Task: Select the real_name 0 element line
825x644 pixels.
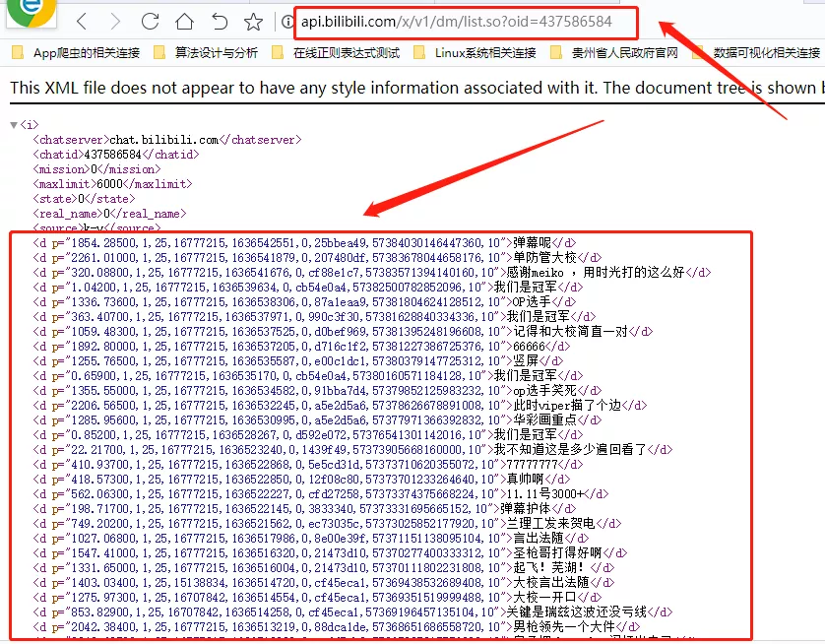Action: point(109,214)
